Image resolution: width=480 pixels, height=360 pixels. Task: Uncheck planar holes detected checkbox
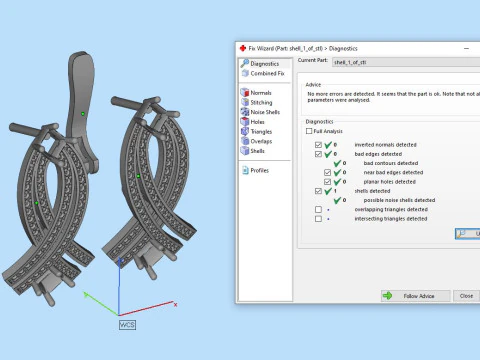pos(327,182)
